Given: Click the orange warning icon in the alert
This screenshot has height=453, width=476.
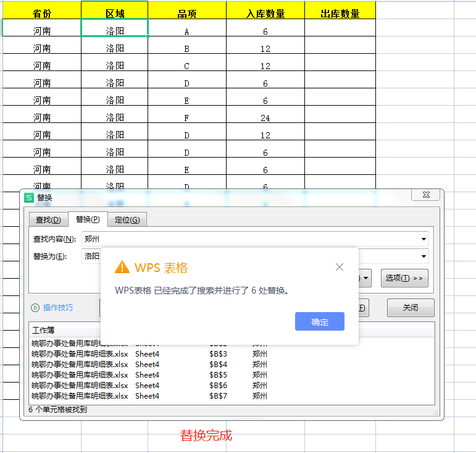Looking at the screenshot, I should 122,267.
